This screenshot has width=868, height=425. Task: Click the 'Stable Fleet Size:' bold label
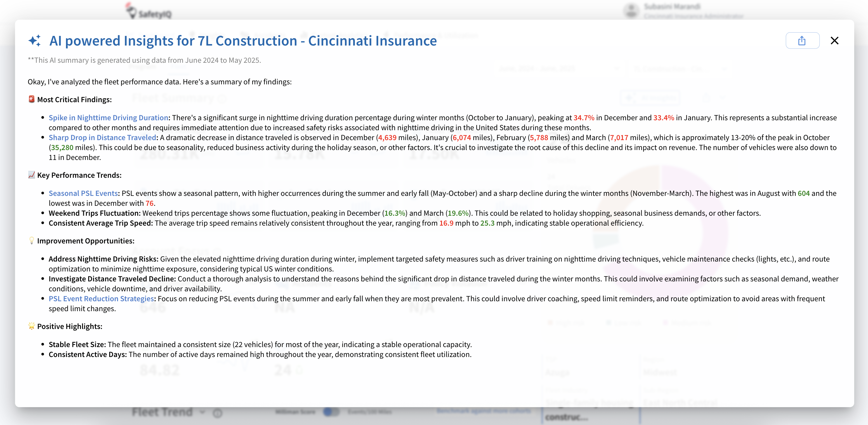pyautogui.click(x=77, y=344)
